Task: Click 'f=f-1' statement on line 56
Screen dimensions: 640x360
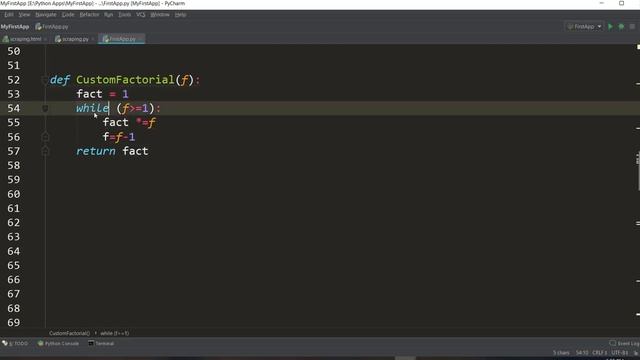Action: point(119,137)
